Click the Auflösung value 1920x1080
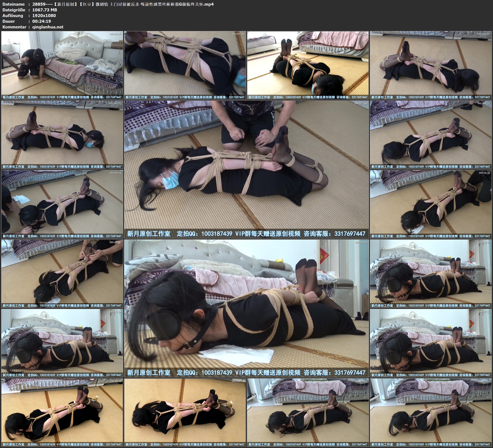 [44, 15]
